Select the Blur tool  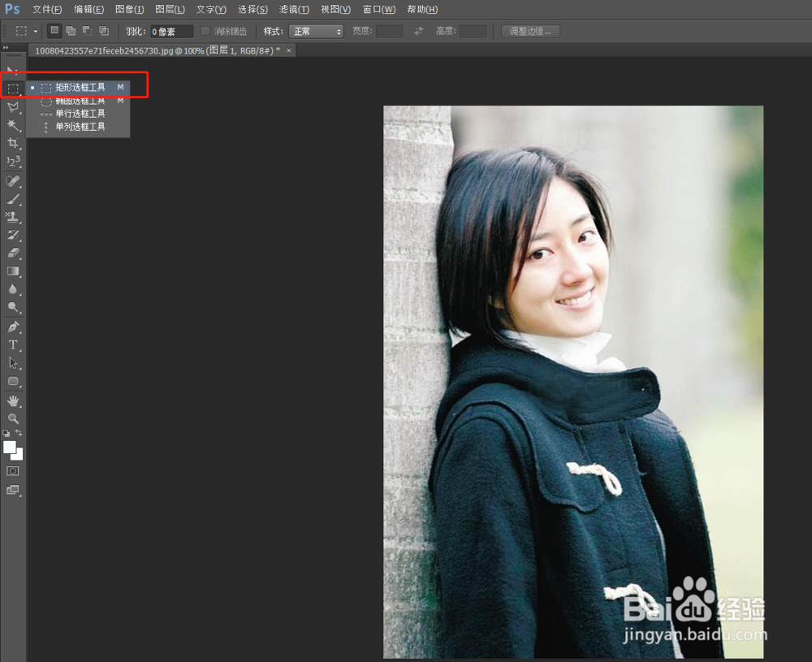(x=12, y=289)
